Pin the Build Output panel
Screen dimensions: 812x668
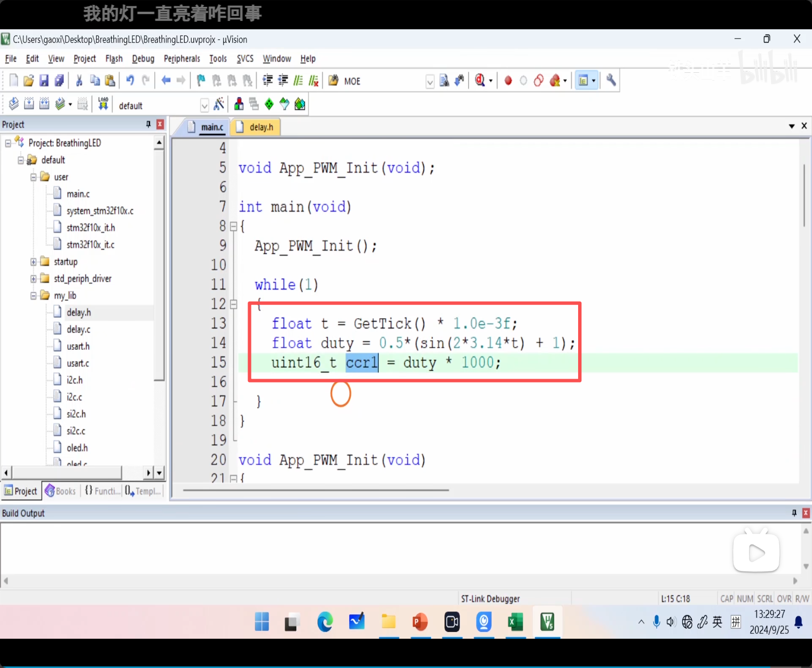click(x=794, y=513)
